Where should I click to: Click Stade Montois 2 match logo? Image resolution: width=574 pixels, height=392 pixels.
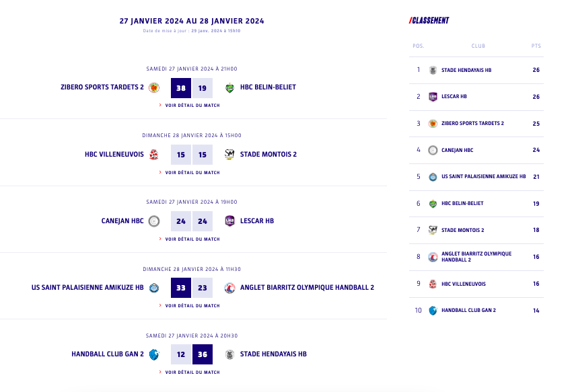(229, 155)
